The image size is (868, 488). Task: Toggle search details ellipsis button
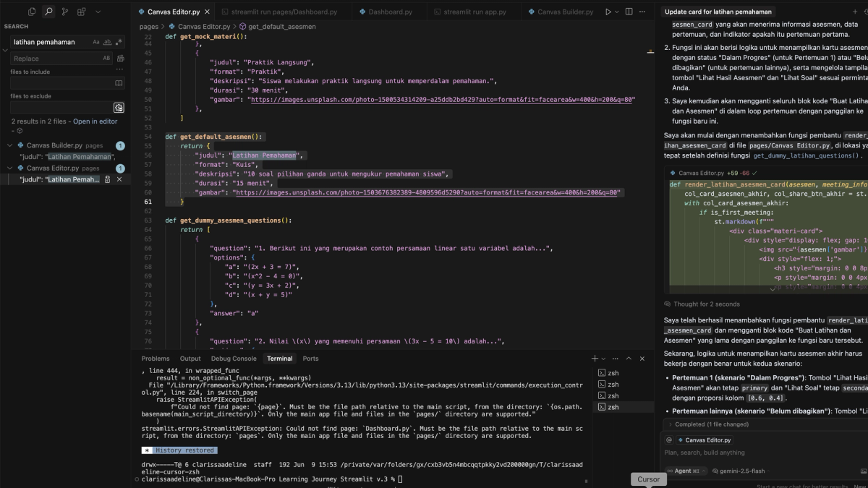[x=121, y=69]
